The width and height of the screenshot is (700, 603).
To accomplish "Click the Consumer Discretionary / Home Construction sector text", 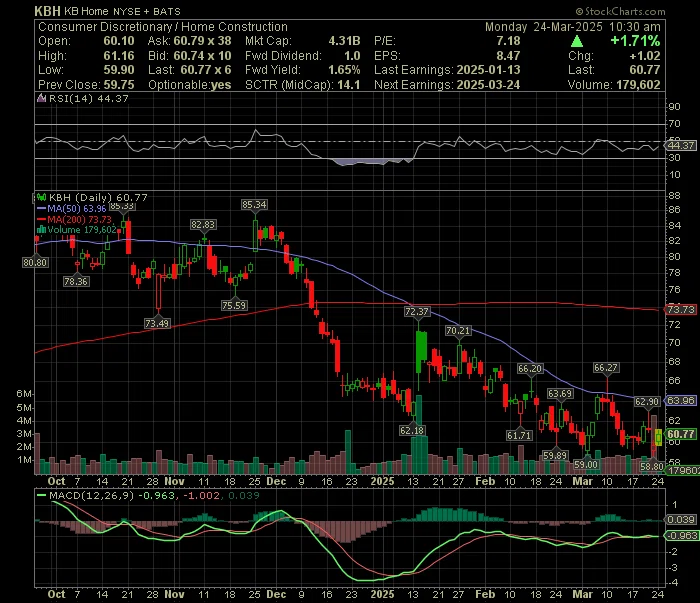I will click(x=163, y=27).
